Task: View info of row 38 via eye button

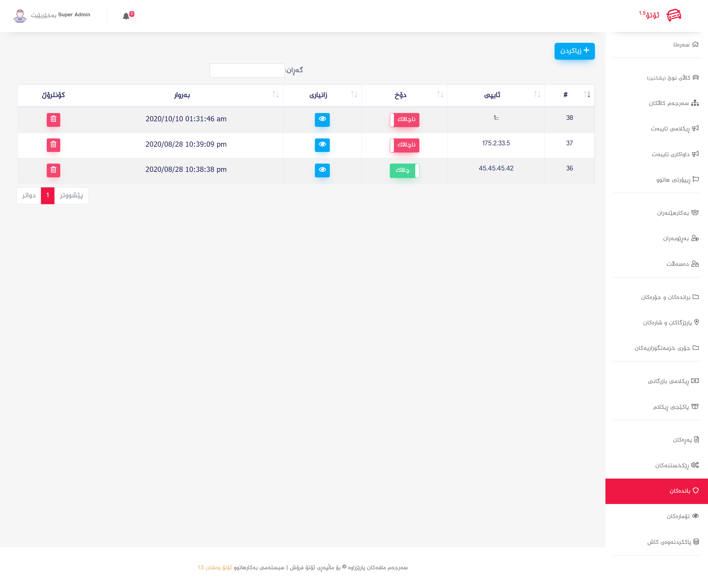Action: (x=322, y=120)
